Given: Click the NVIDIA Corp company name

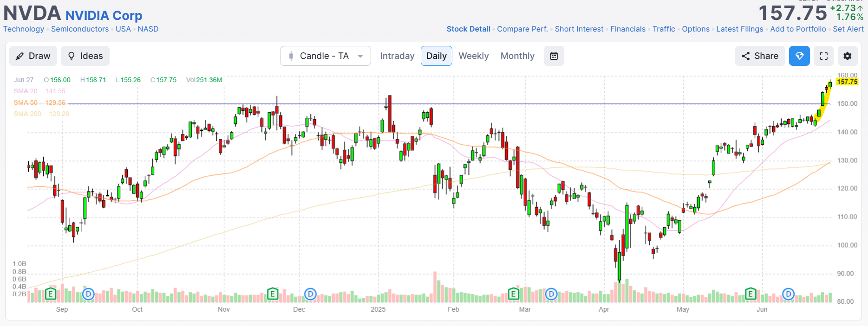Looking at the screenshot, I should [104, 15].
